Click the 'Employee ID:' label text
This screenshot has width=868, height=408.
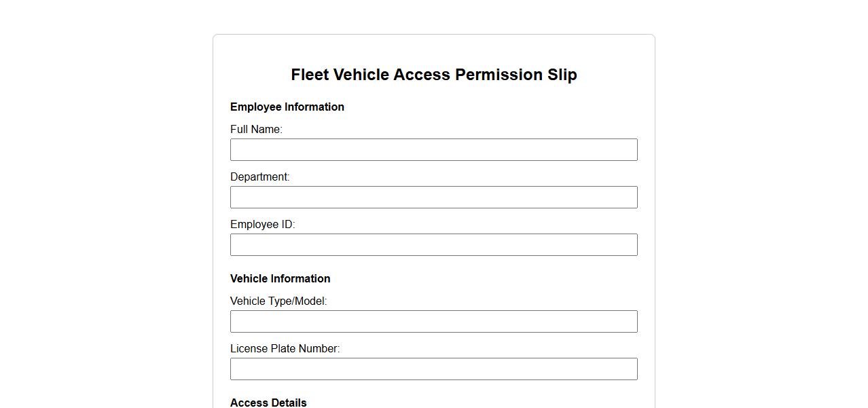262,225
